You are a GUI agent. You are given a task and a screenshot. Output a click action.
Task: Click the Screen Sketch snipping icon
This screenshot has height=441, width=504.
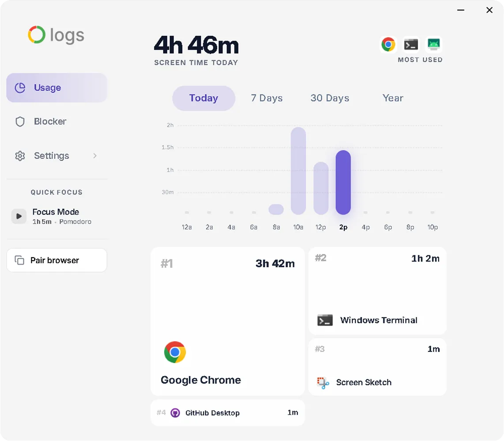[323, 382]
